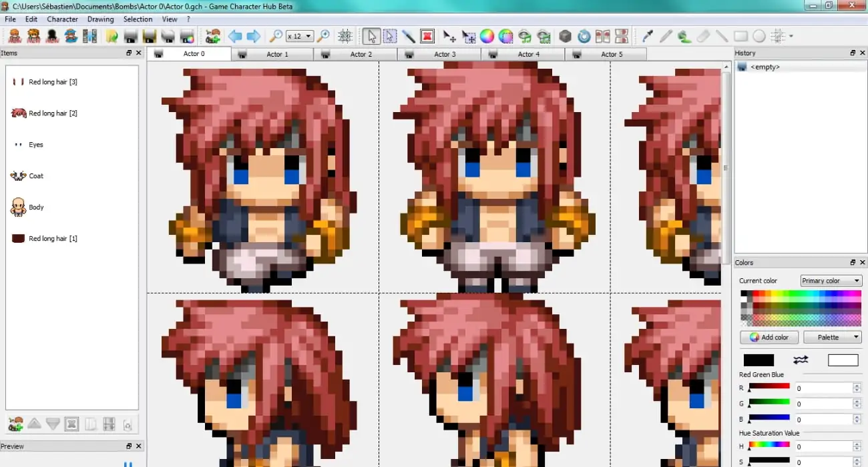Click the move item up triangle icon
Screen dimensions: 868x467
34,424
